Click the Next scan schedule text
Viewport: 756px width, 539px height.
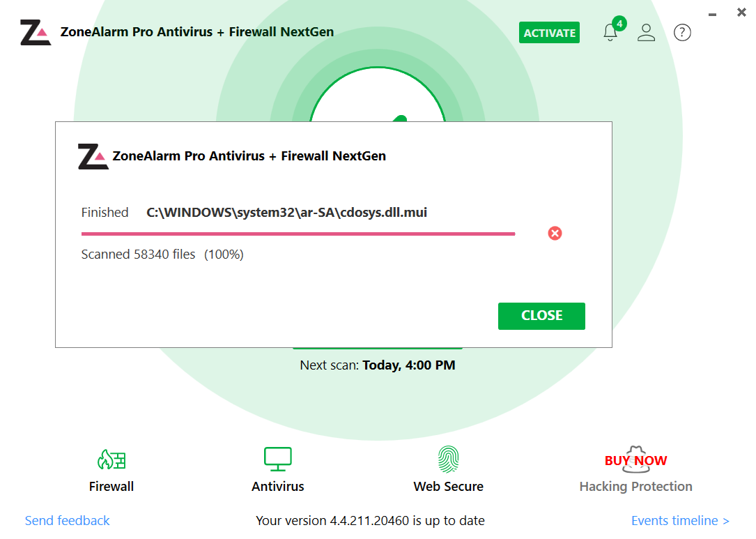[377, 365]
